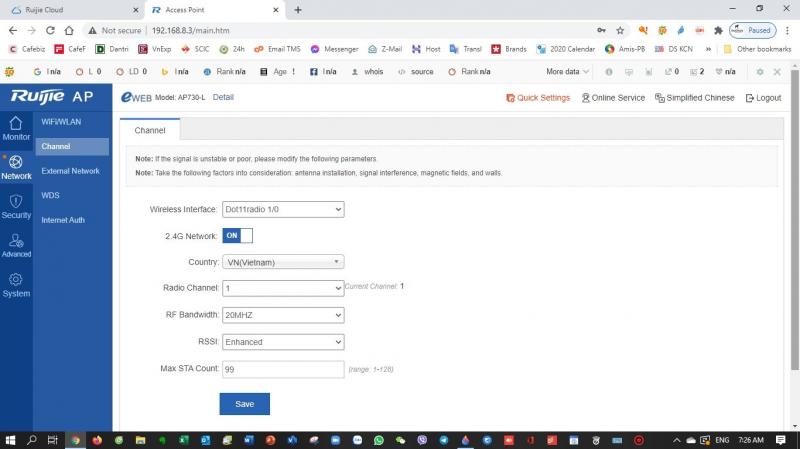Open WDS menu item
Screen dimensions: 800x449
tap(51, 195)
